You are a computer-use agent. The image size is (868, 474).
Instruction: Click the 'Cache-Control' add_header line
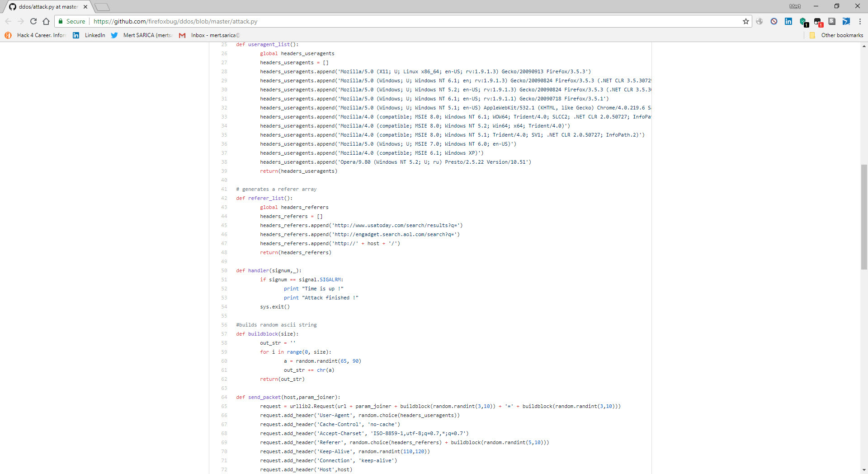pyautogui.click(x=330, y=424)
